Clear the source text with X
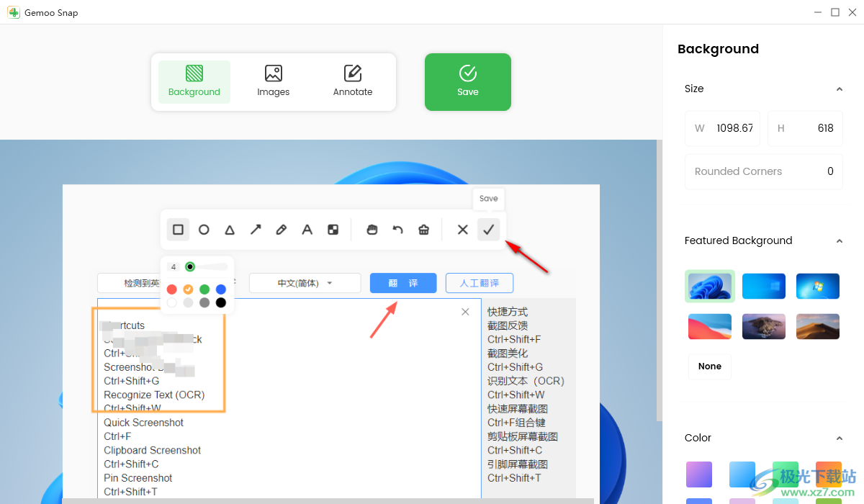This screenshot has height=504, width=864. click(x=465, y=312)
